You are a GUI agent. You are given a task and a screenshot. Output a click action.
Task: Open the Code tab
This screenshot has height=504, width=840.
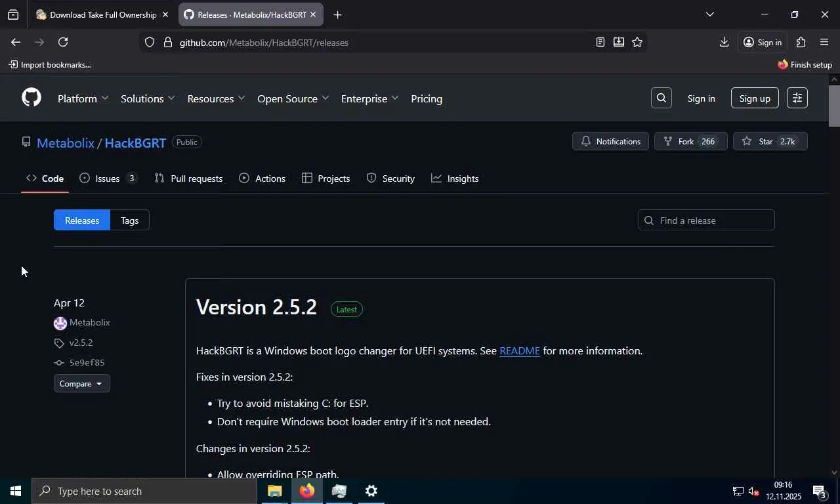(x=45, y=178)
